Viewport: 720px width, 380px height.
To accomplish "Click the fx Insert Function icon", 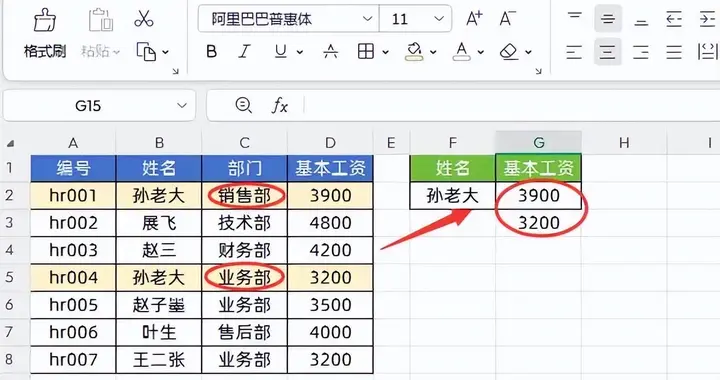I will pos(279,106).
